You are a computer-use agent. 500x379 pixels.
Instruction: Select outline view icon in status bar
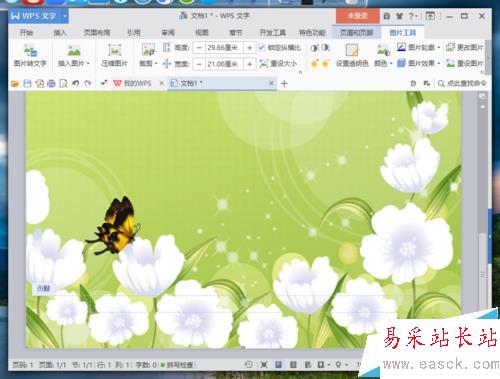tap(293, 365)
